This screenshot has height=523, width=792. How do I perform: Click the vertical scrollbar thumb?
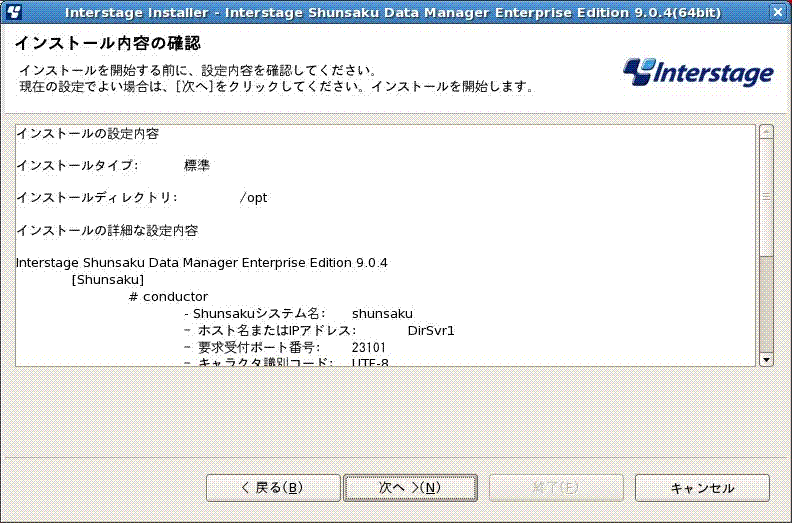pos(766,196)
